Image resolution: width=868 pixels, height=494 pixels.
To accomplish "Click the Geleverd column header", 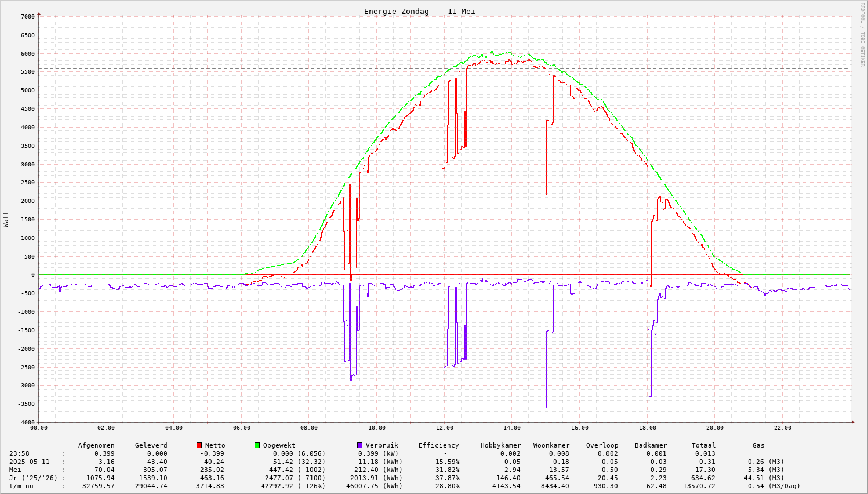I will coord(151,445).
